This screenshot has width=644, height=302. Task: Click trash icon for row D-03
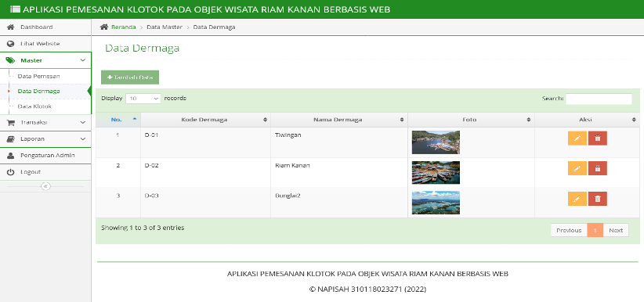pyautogui.click(x=598, y=199)
